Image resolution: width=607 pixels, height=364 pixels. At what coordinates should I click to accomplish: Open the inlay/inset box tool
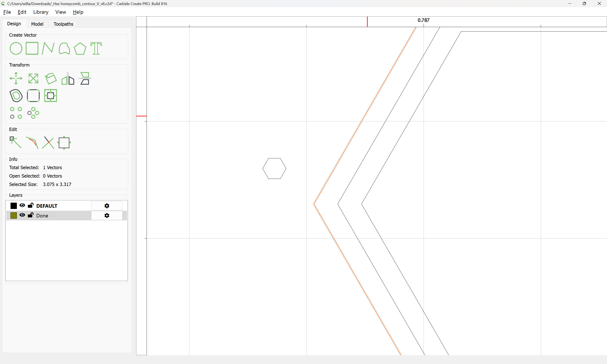point(51,96)
